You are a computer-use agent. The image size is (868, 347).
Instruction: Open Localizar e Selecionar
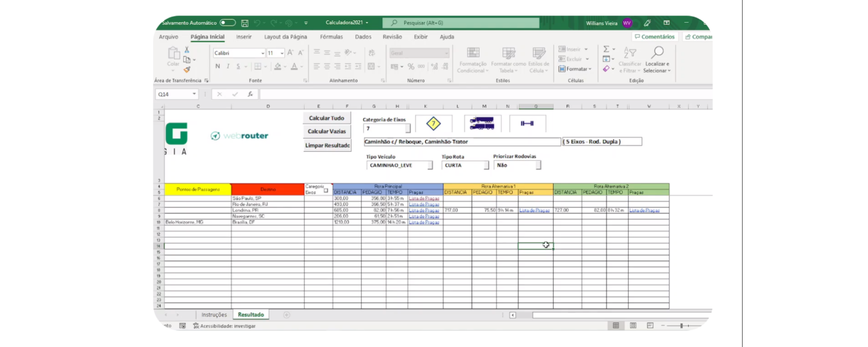coord(657,59)
